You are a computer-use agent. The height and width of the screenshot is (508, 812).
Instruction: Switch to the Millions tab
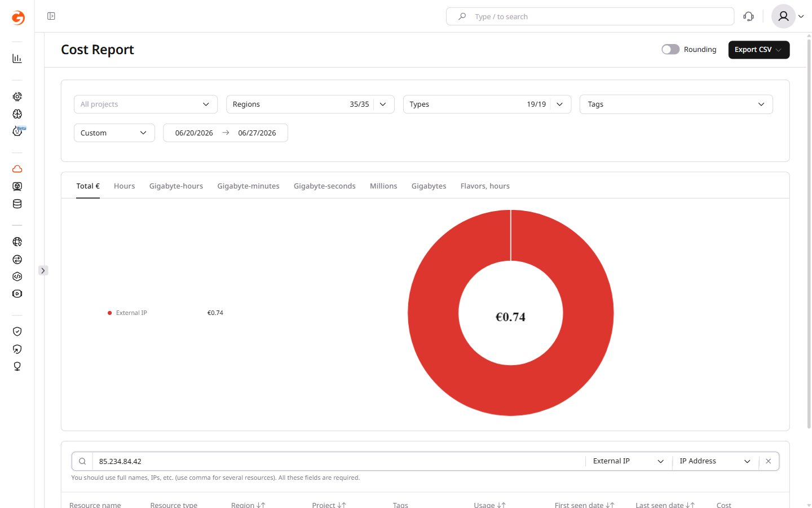point(383,186)
